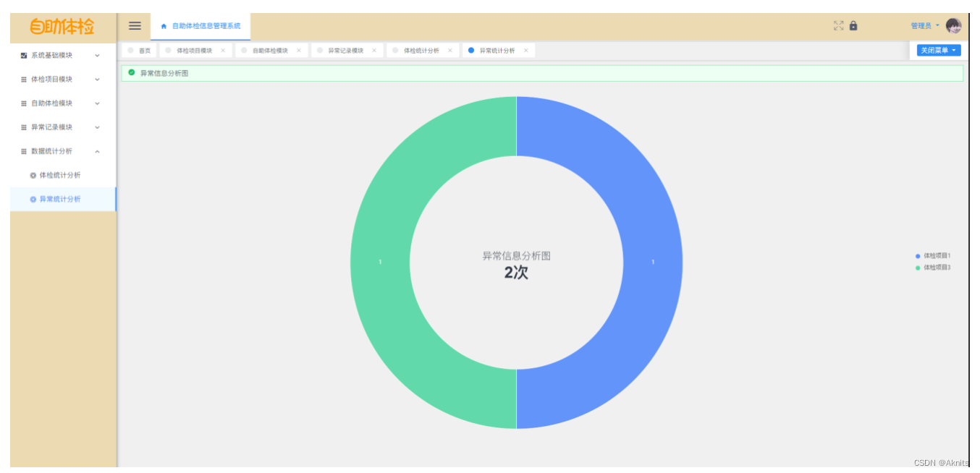
Task: Toggle 体检项目3 legend entry
Action: [933, 268]
